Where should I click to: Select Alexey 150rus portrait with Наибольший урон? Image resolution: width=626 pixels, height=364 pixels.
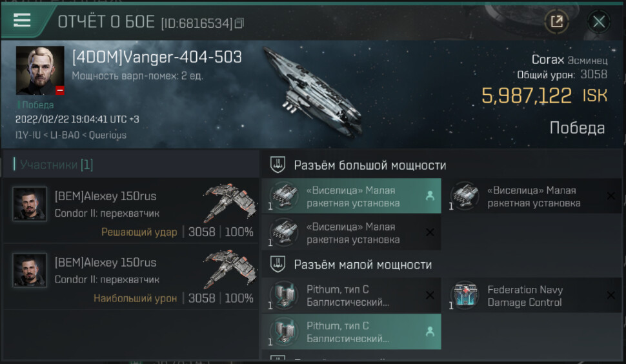point(30,270)
